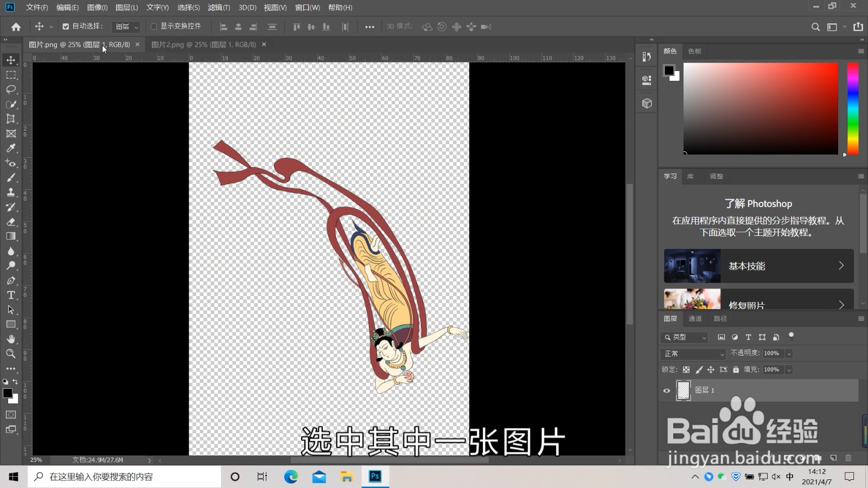Select the Crop tool

(x=11, y=119)
